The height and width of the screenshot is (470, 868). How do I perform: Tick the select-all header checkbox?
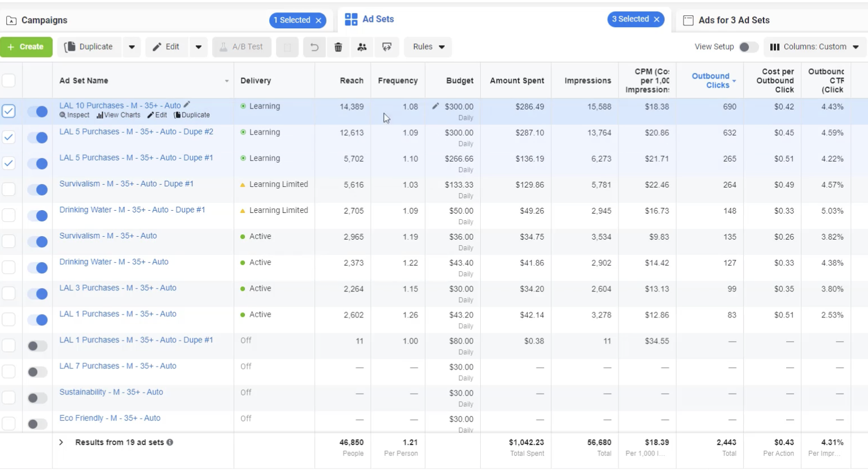[8, 80]
